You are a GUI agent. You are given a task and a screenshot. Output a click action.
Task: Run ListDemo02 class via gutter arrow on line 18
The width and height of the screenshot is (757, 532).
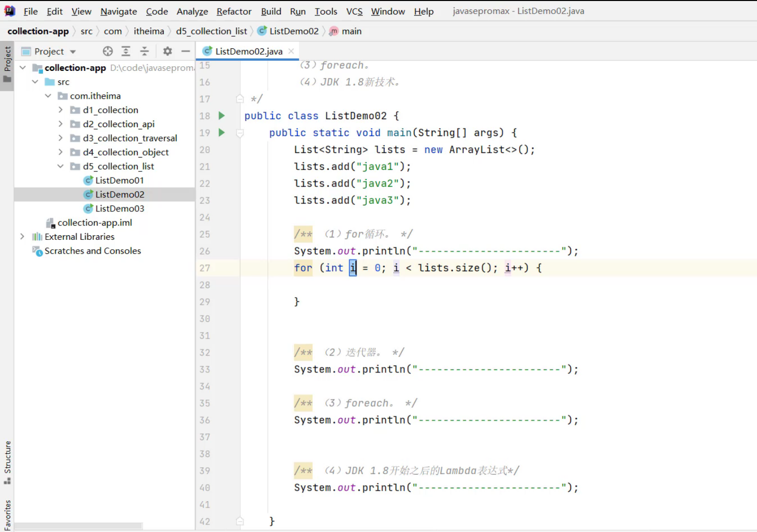click(x=222, y=116)
